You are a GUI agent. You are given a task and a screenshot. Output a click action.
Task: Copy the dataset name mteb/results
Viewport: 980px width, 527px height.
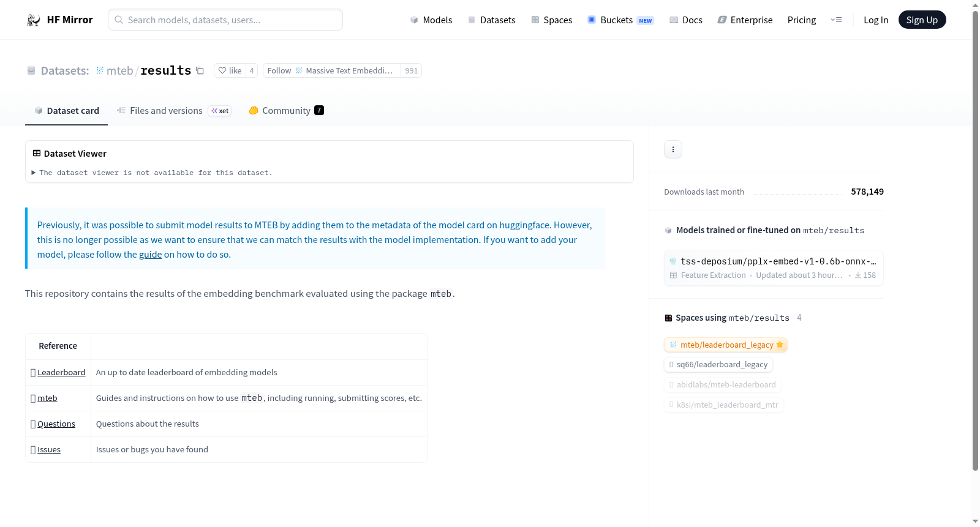200,70
